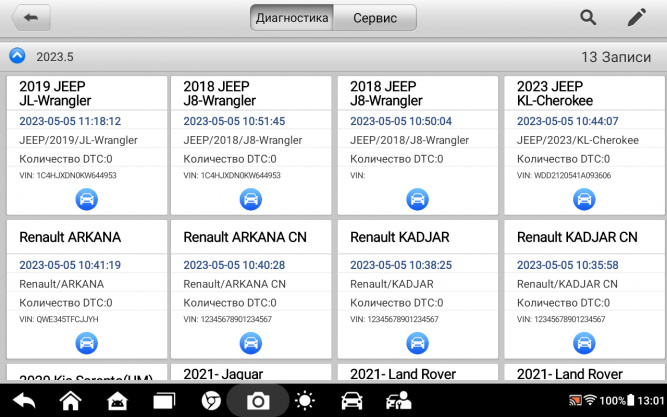Select timestamp 2023-05-05 10:44:07
667x417 pixels.
(568, 121)
